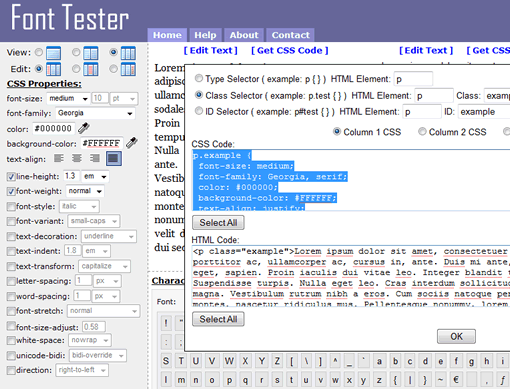Click the background-color hex field #FFFFFF

(x=102, y=143)
